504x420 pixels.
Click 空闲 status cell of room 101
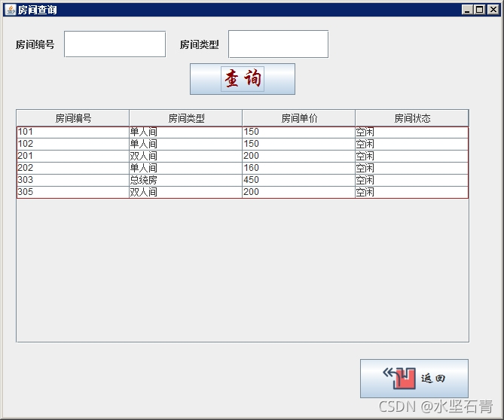click(412, 132)
